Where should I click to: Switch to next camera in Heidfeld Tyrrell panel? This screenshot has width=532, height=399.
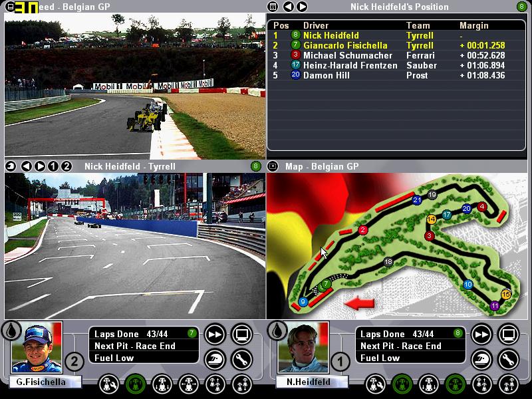pyautogui.click(x=40, y=166)
